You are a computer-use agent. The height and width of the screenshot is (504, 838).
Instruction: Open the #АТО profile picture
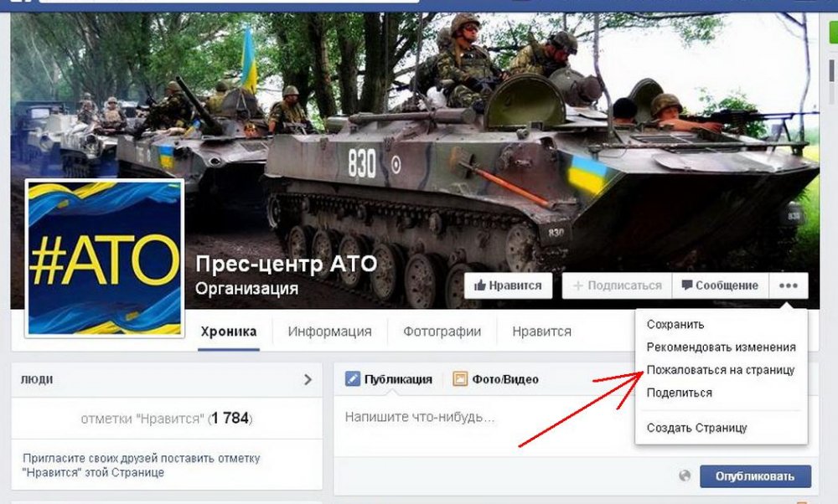105,259
